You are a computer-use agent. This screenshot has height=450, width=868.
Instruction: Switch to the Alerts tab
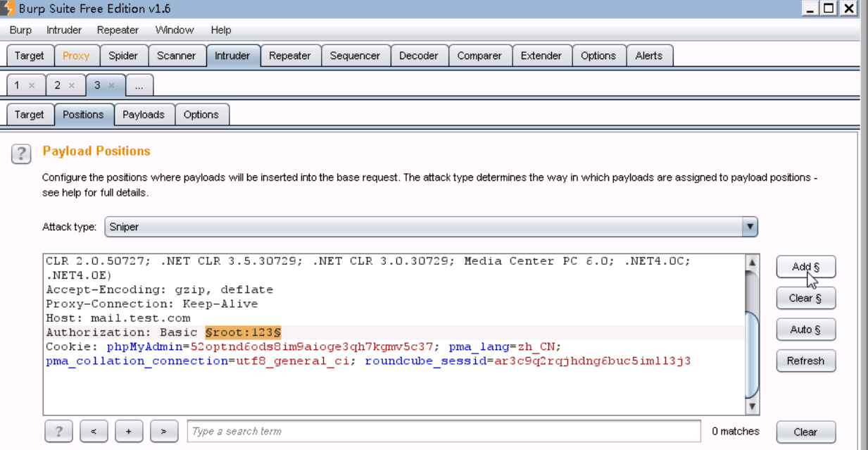(x=649, y=56)
